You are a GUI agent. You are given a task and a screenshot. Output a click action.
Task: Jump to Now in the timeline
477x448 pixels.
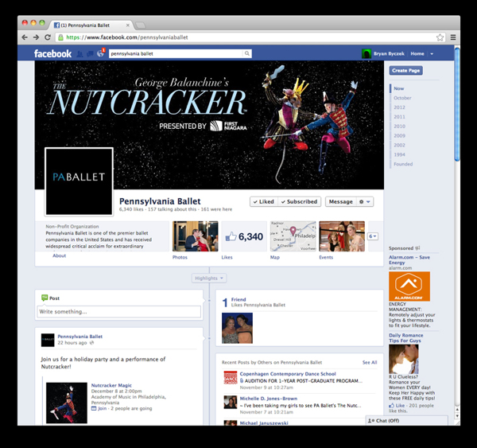tap(399, 88)
